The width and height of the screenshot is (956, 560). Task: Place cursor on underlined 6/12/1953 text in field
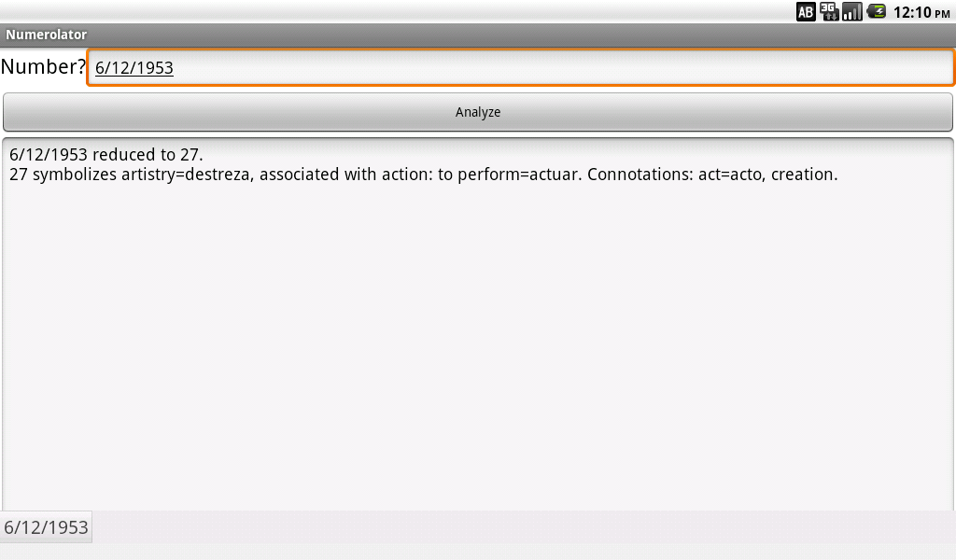click(134, 67)
